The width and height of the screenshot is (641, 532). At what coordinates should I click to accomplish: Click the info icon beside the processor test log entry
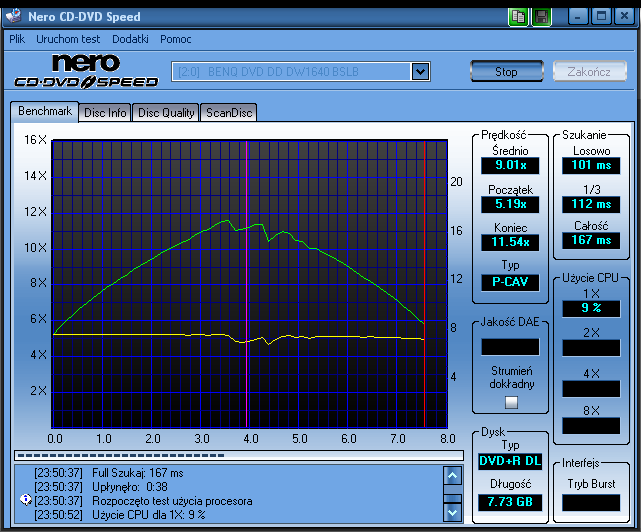(26, 500)
